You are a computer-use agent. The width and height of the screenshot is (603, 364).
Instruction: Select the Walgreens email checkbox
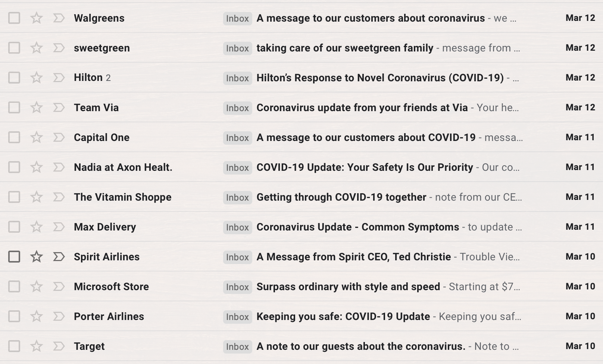click(x=14, y=18)
